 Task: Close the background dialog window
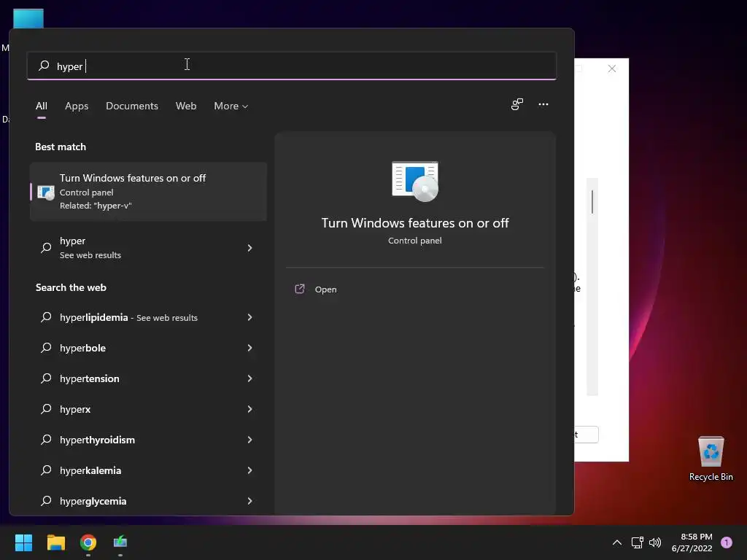pos(612,69)
